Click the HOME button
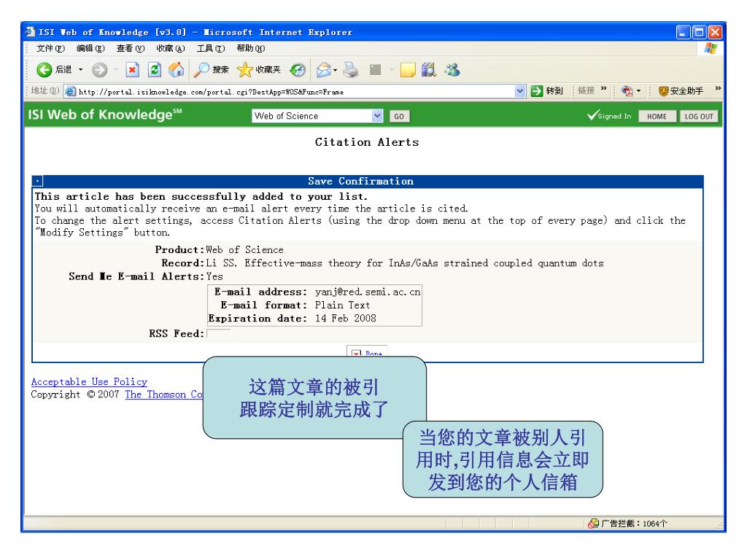Image resolution: width=747 pixels, height=560 pixels. pos(657,116)
